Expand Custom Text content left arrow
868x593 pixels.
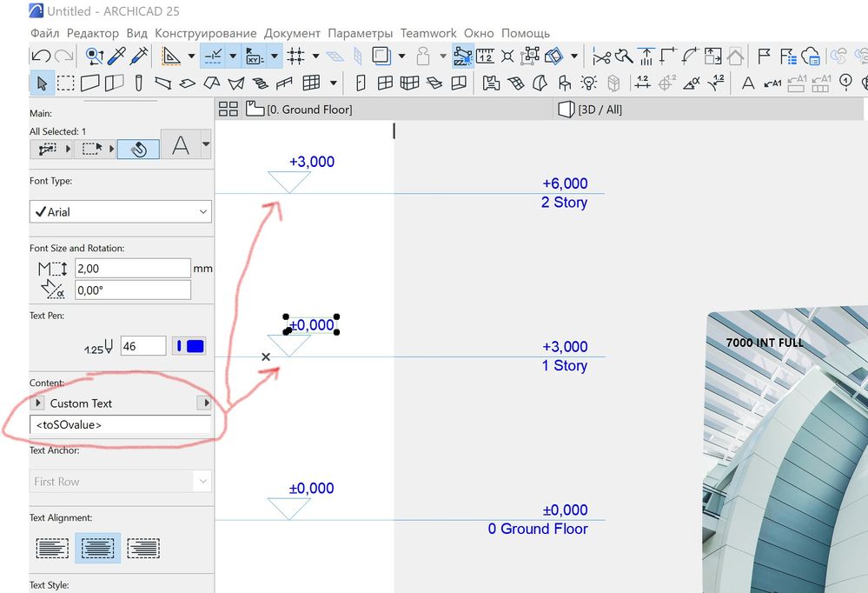click(x=37, y=403)
